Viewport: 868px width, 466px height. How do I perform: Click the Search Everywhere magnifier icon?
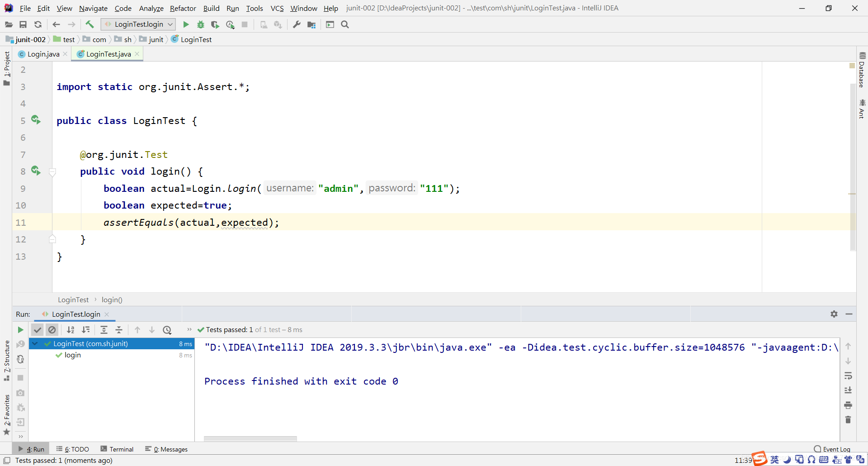345,24
